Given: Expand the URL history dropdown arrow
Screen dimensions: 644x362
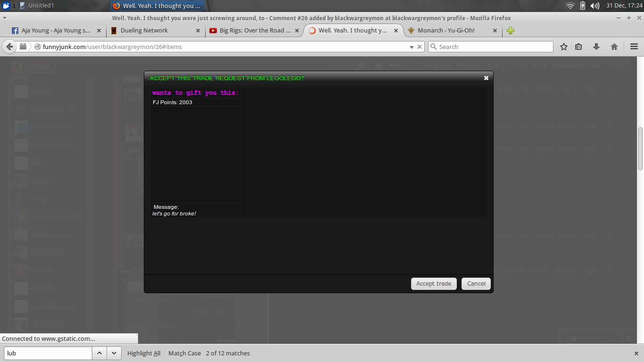Looking at the screenshot, I should [411, 47].
